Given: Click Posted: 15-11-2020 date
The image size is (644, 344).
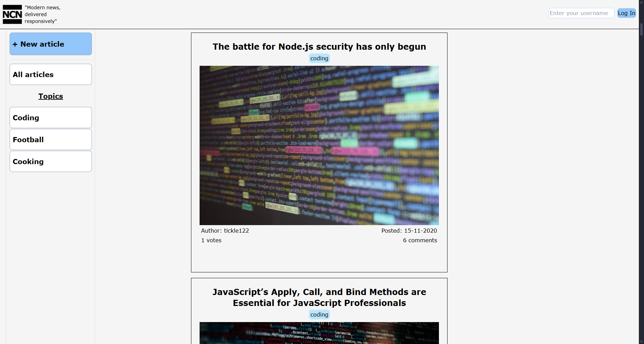Looking at the screenshot, I should 409,231.
